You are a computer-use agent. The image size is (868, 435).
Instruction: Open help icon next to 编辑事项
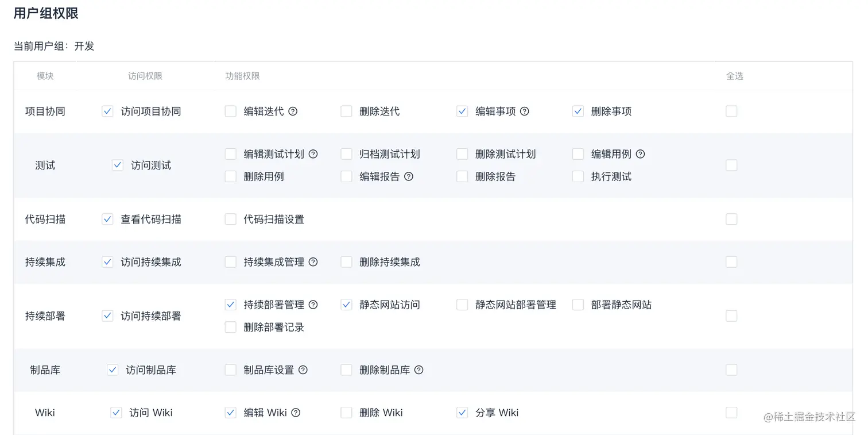(524, 111)
